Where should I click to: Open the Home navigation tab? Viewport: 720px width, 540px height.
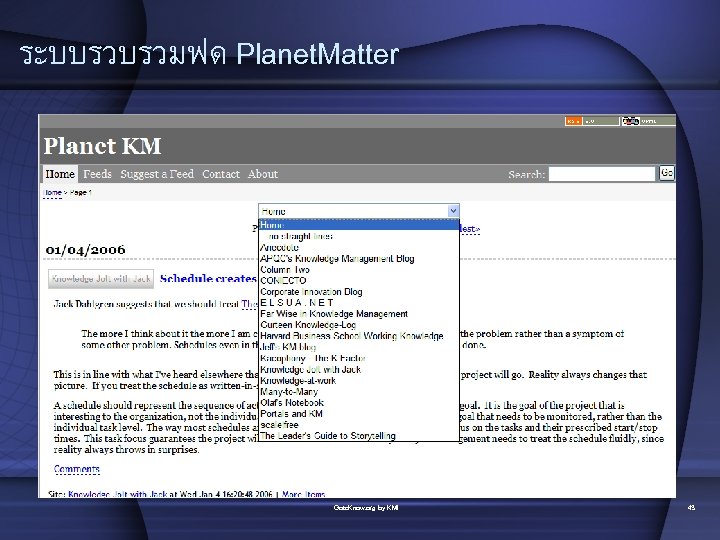pyautogui.click(x=60, y=174)
